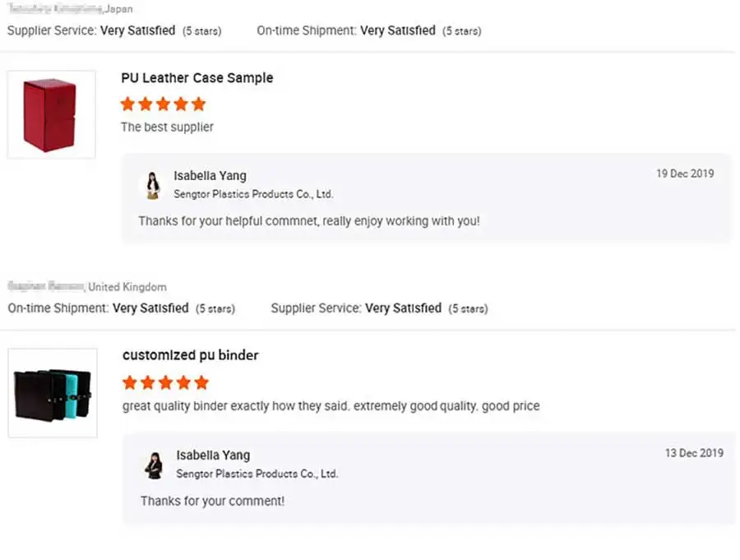Screen dimensions: 740x560
Task: Click Isabella Yang's avatar in the 19 Dec reply
Action: pyautogui.click(x=153, y=185)
